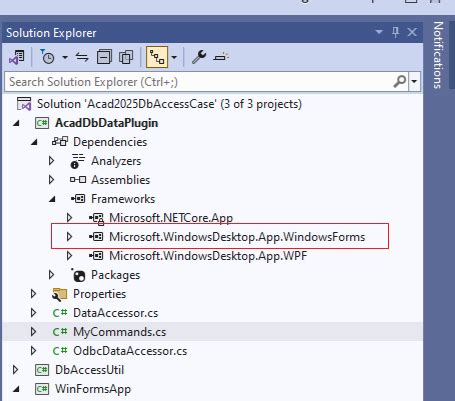Click the Preview Selected Items icon

(221, 57)
